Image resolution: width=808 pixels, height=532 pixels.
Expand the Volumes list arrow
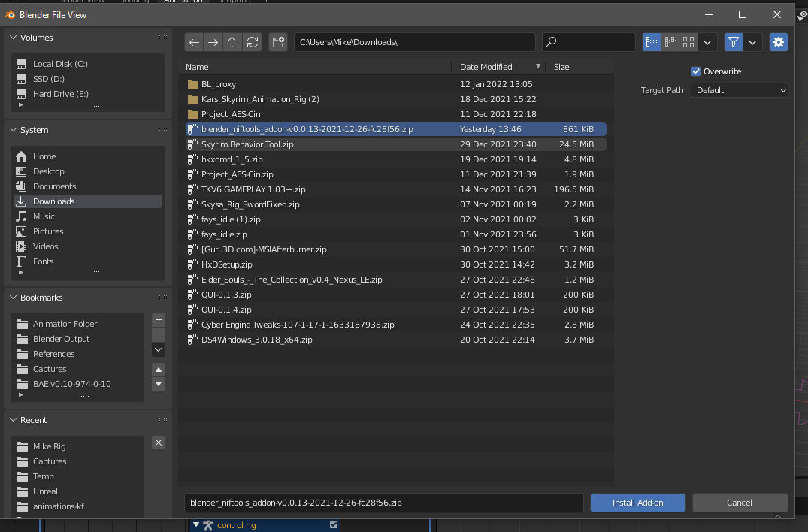(x=20, y=105)
